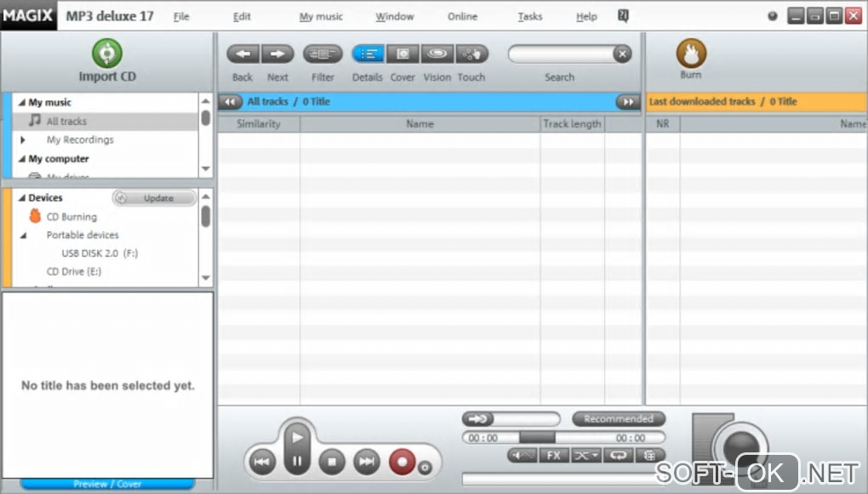
Task: Toggle the volume curve icon
Action: 522,455
